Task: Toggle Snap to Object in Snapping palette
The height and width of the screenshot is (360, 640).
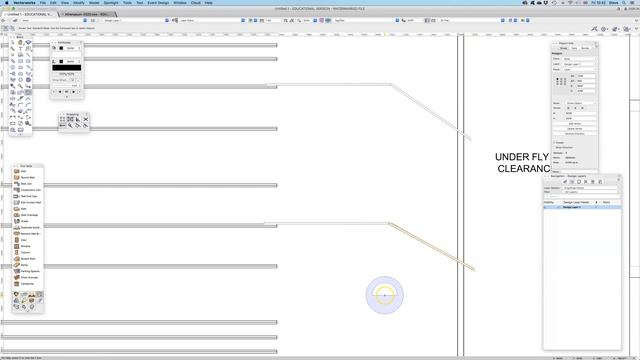Action: (x=70, y=119)
